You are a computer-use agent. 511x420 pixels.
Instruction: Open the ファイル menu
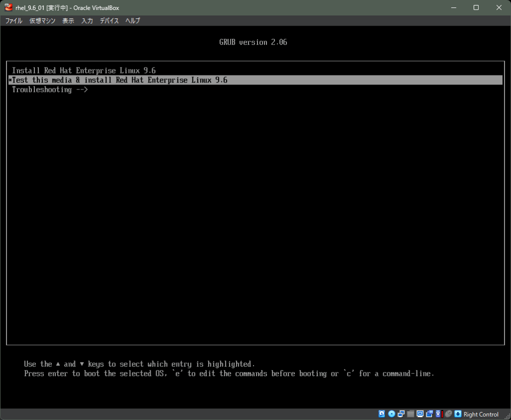click(13, 20)
